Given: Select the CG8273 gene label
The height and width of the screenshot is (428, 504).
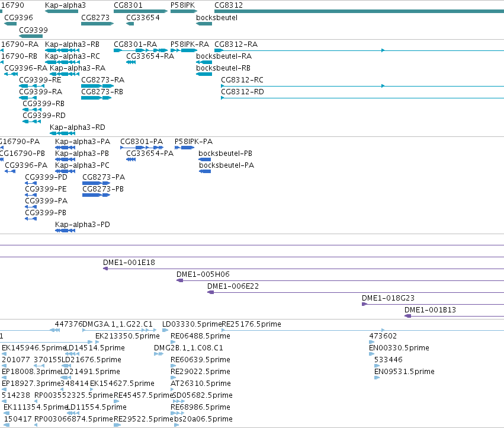Looking at the screenshot, I should coord(95,18).
